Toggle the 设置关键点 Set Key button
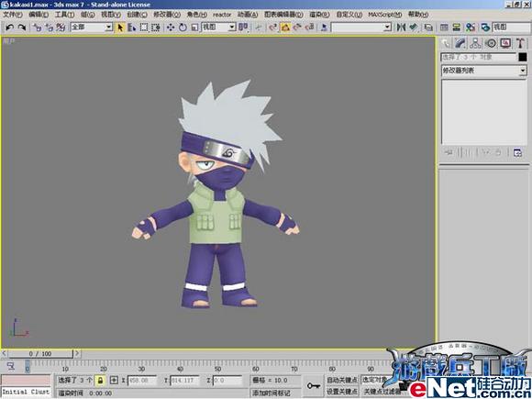This screenshot has height=399, width=532. click(x=342, y=392)
